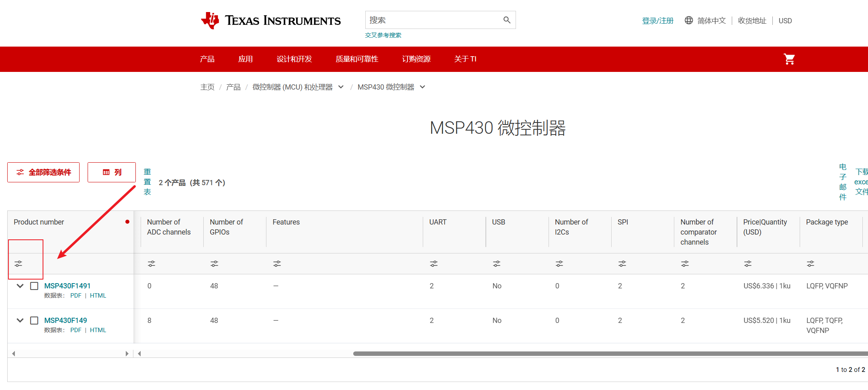Open the MSP430F149 product link

pyautogui.click(x=66, y=321)
